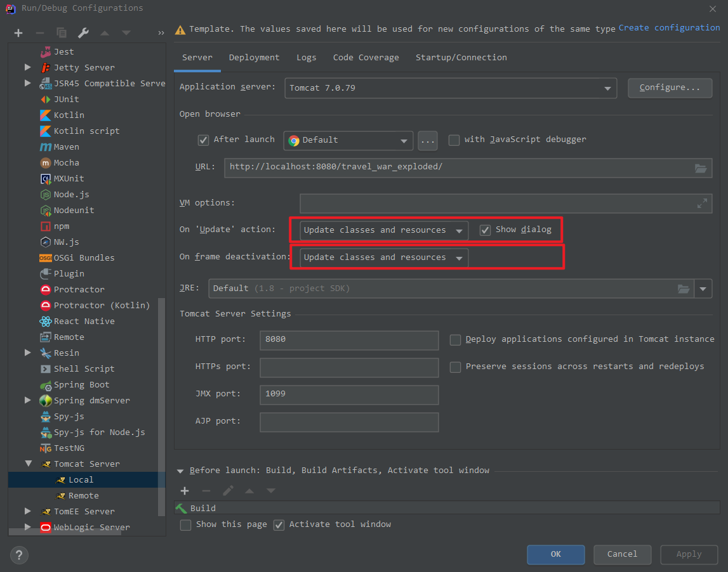The width and height of the screenshot is (728, 572).
Task: Collapse the Before launch section
Action: pyautogui.click(x=180, y=471)
